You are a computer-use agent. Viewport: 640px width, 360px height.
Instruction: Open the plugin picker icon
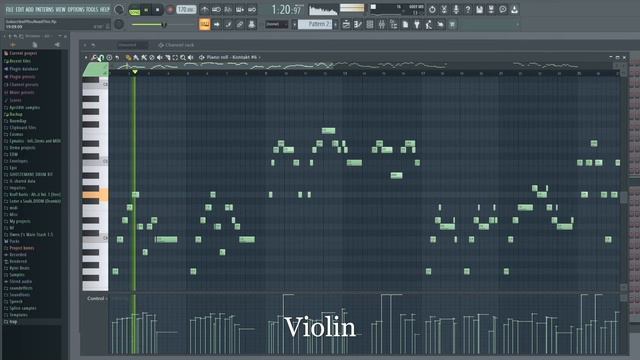coord(417,24)
